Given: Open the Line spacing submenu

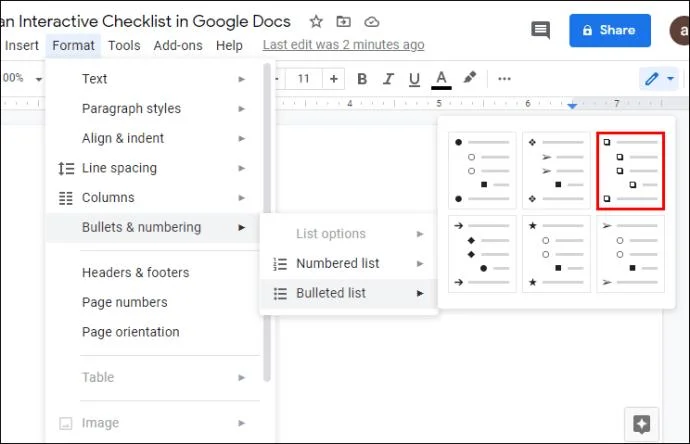Looking at the screenshot, I should [x=152, y=168].
